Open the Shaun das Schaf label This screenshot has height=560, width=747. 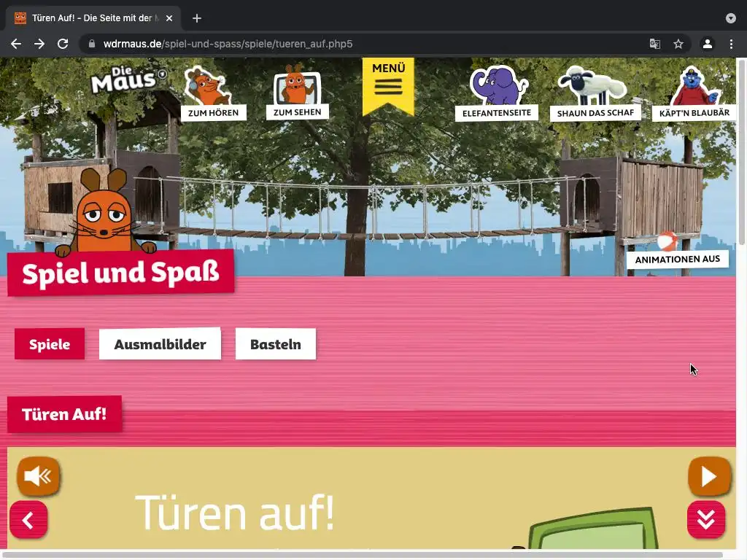coord(595,113)
